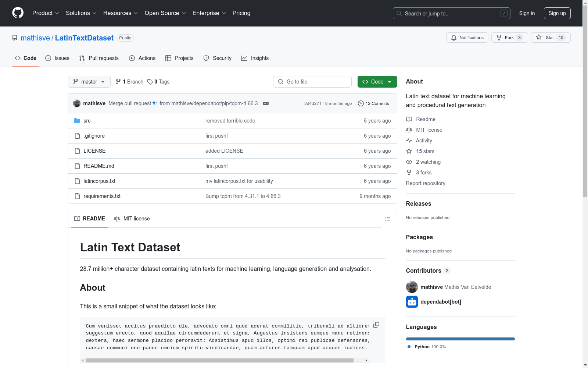Open contributor mathisve Mathis Van Eetvelde
Image resolution: width=588 pixels, height=368 pixels.
coord(456,287)
